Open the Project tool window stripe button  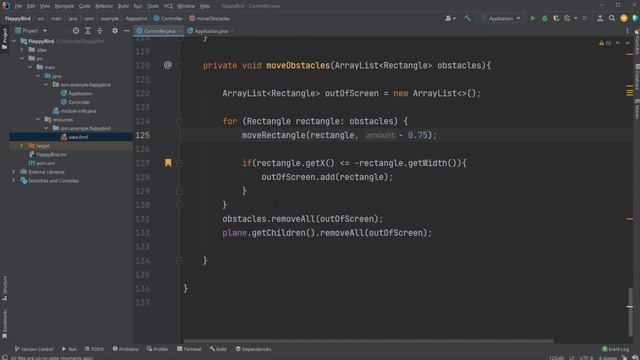(x=4, y=38)
